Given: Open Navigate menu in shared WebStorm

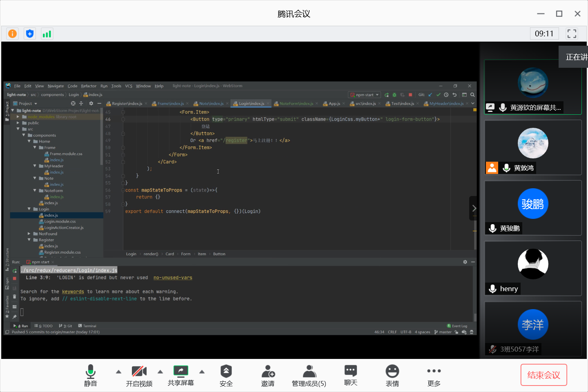Looking at the screenshot, I should tap(56, 86).
